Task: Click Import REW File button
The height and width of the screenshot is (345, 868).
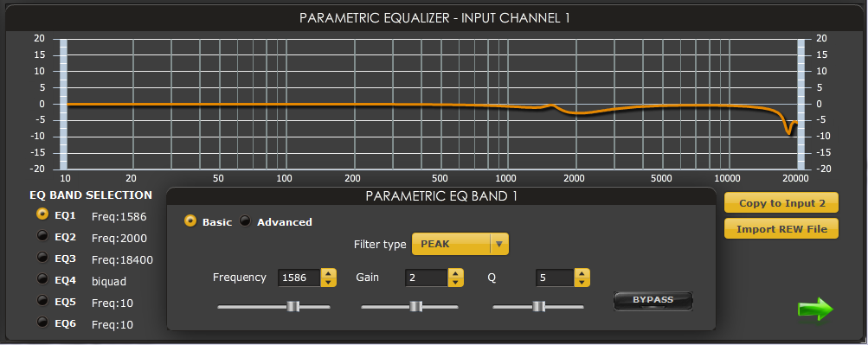Action: point(781,229)
